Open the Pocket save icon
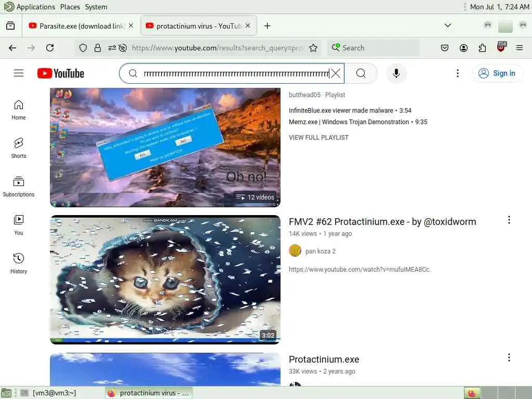Viewport: 532px width, 399px height. [445, 48]
